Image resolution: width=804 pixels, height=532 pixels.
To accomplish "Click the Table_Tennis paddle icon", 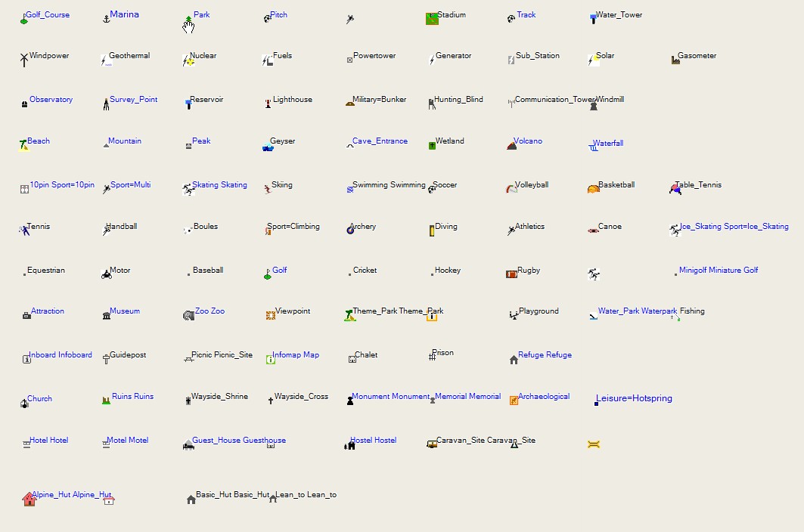I will 675,189.
